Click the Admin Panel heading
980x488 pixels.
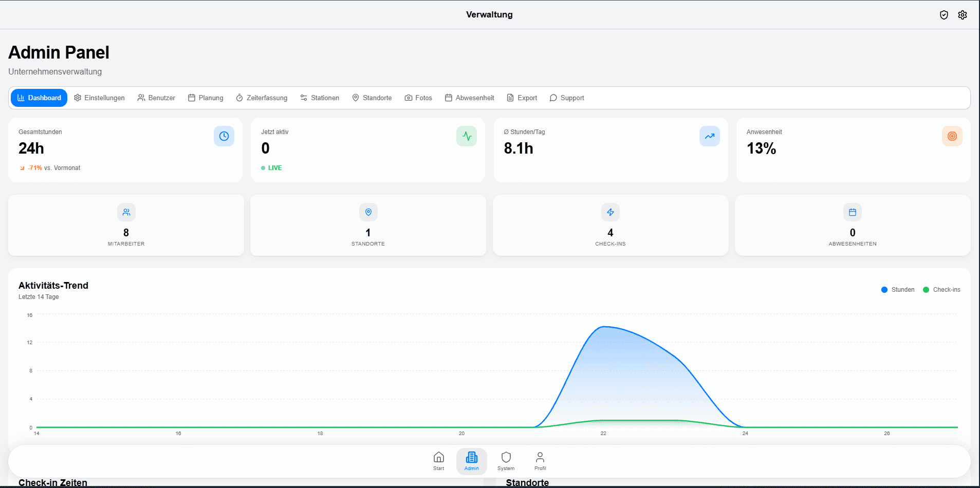(59, 52)
